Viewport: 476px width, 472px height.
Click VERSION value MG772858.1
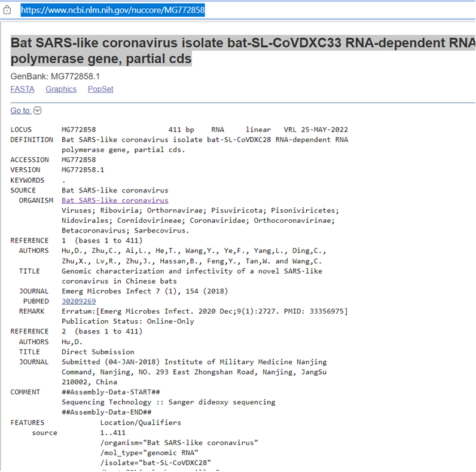click(x=83, y=170)
